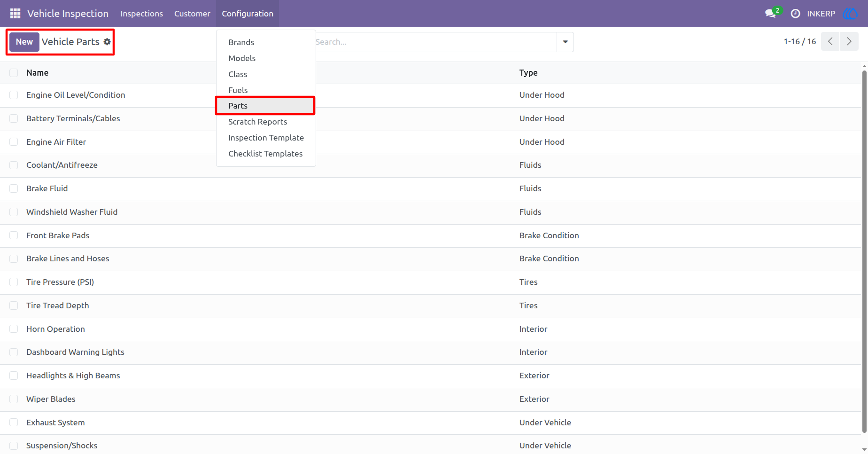This screenshot has height=454, width=868.
Task: Go to next page arrow
Action: 849,41
